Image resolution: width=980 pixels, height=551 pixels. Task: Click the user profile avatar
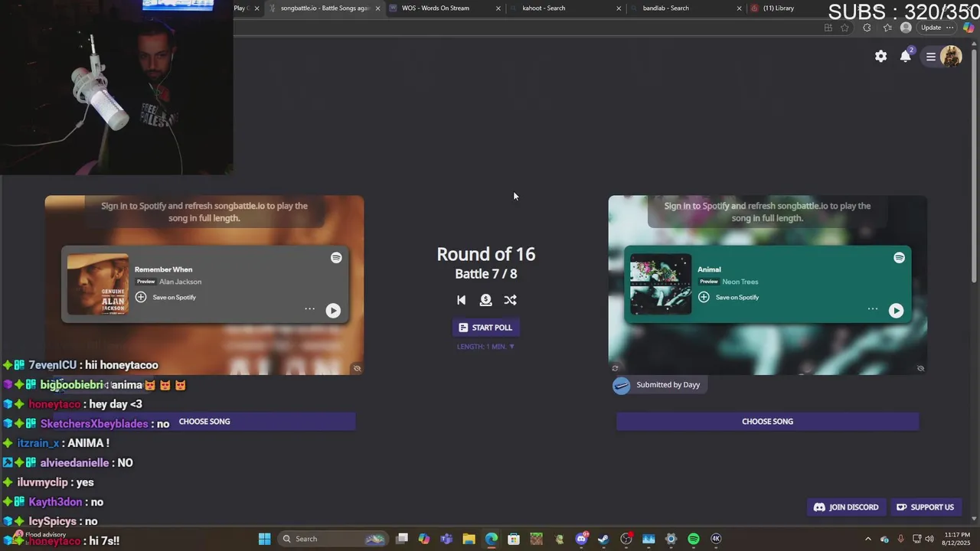coord(951,56)
